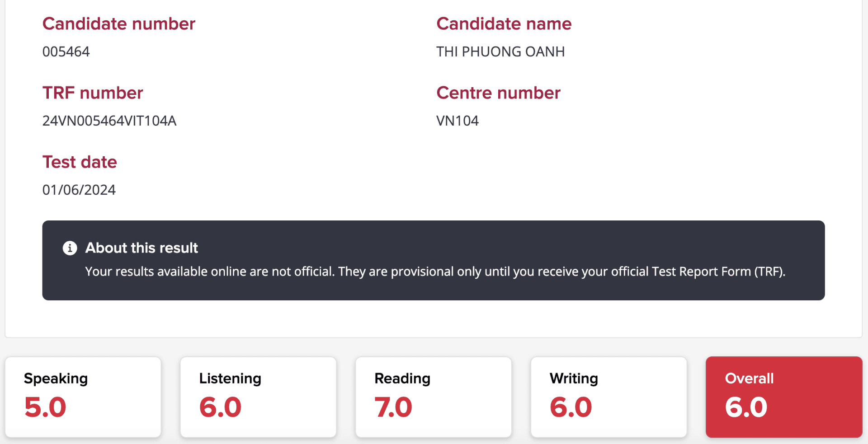Click the info icon beside About this result
868x444 pixels.
(x=70, y=248)
